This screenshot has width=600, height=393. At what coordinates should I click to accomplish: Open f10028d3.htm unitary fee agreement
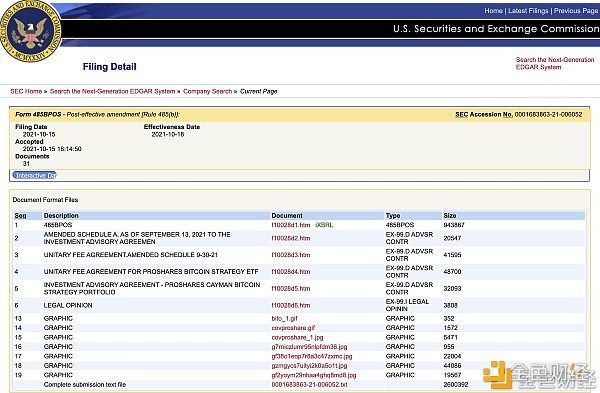click(x=290, y=255)
